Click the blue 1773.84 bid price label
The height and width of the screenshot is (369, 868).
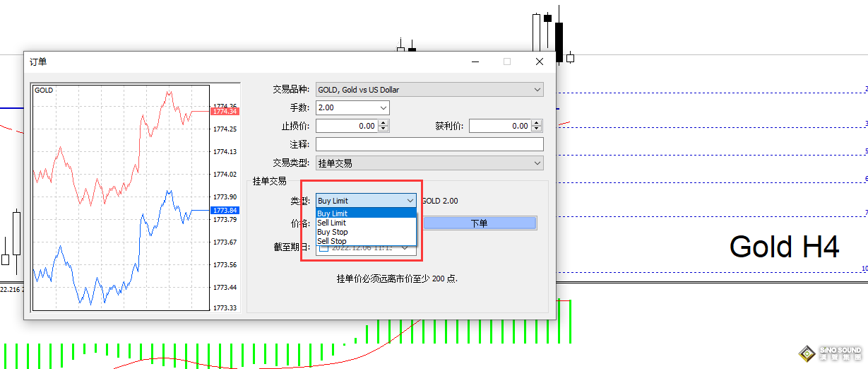[225, 210]
